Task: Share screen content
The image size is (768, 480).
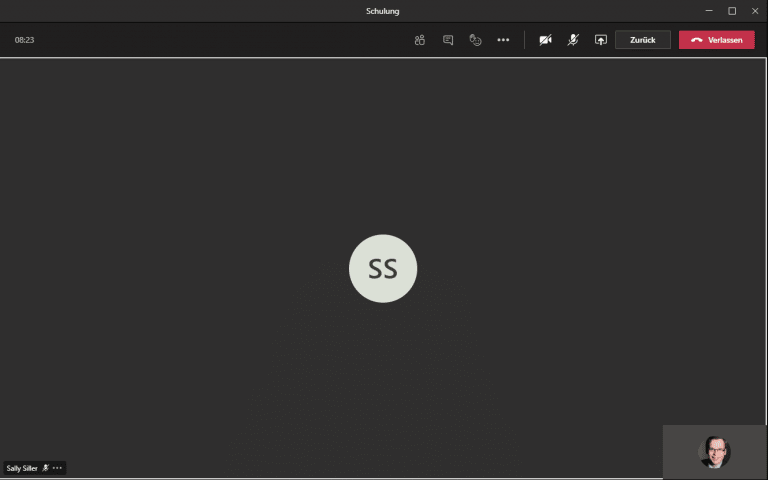Action: 600,40
